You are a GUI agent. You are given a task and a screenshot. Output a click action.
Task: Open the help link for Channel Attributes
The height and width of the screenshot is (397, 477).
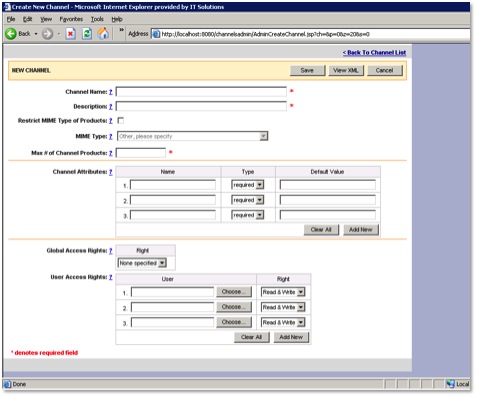click(111, 172)
